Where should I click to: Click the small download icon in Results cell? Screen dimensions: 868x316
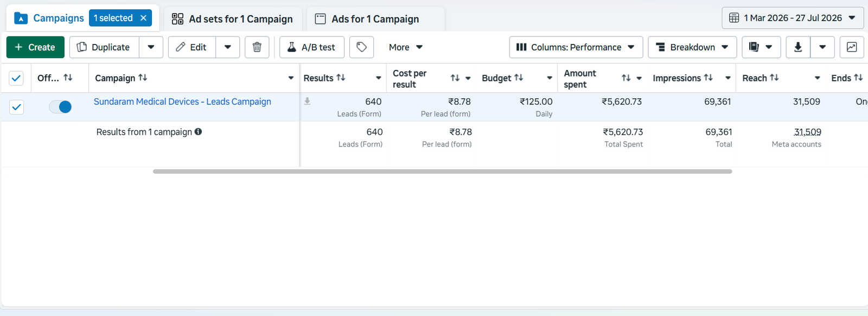307,101
